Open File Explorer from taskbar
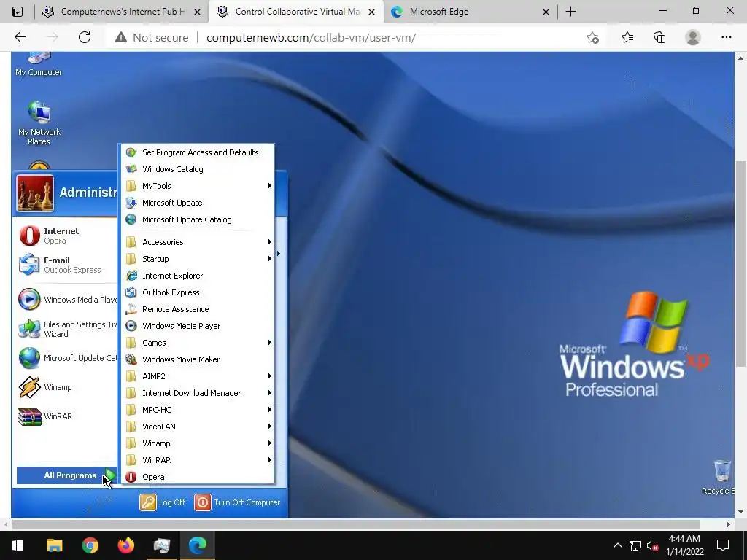The height and width of the screenshot is (560, 747). point(54,545)
